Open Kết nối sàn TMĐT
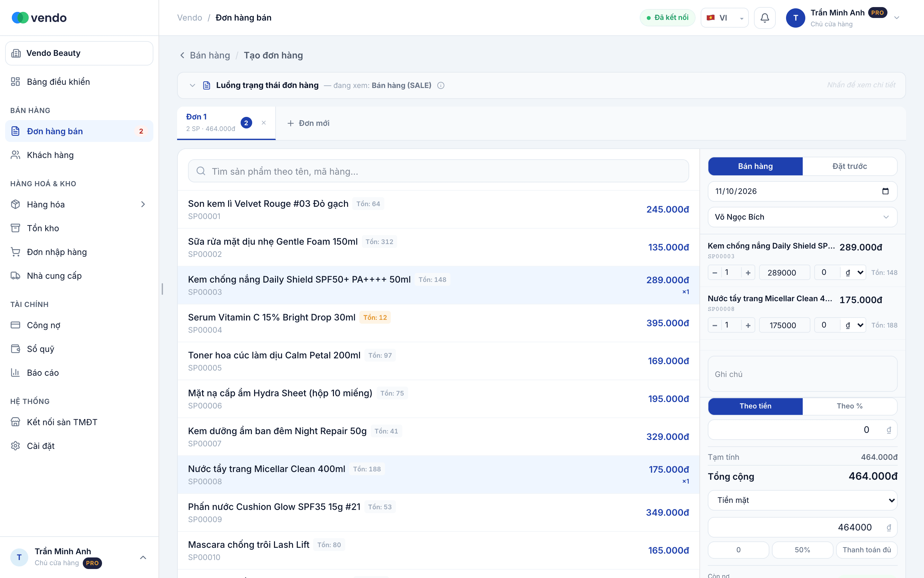This screenshot has width=924, height=578. [80, 422]
